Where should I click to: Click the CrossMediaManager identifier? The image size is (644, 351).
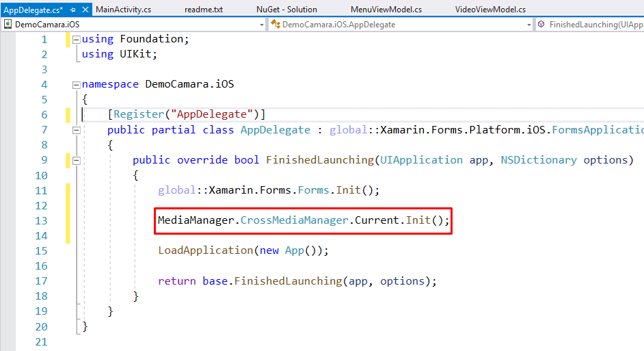294,220
